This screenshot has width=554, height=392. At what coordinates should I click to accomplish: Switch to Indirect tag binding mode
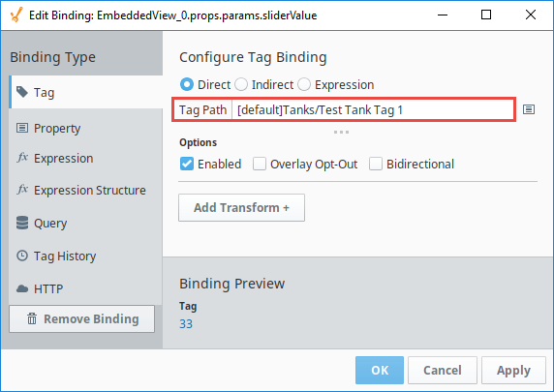click(241, 84)
